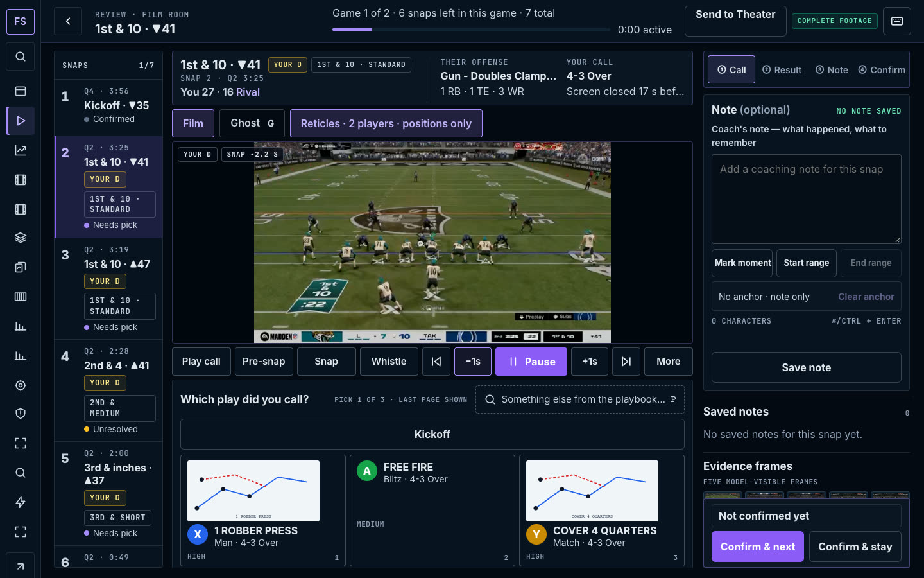Skip to previous with the bar-arrow icon
The width and height of the screenshot is (924, 578).
pyautogui.click(x=436, y=362)
